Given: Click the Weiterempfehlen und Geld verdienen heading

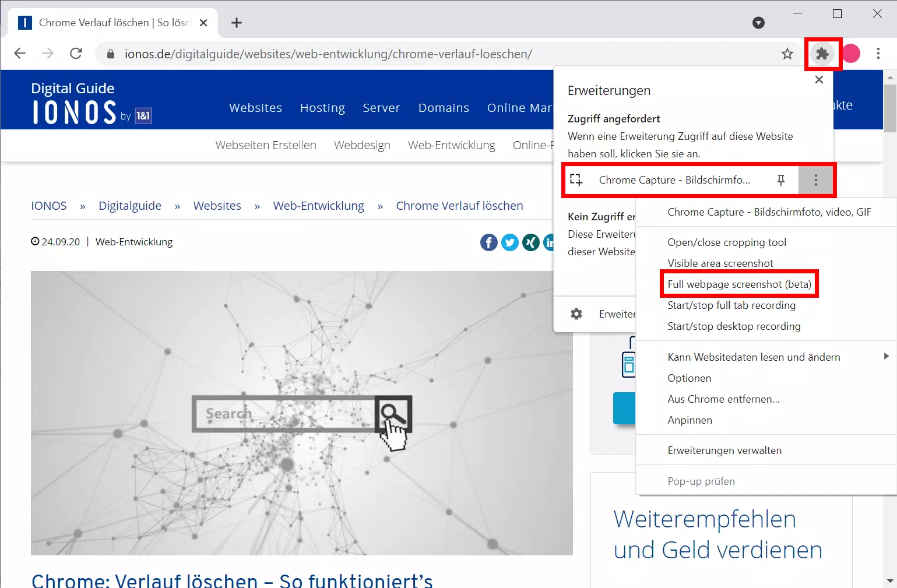Looking at the screenshot, I should point(717,534).
